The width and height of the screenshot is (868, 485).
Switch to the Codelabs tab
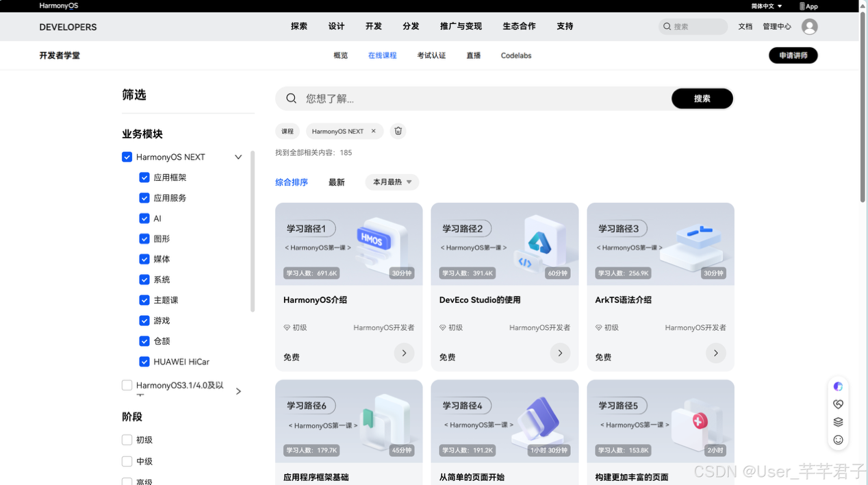click(515, 55)
